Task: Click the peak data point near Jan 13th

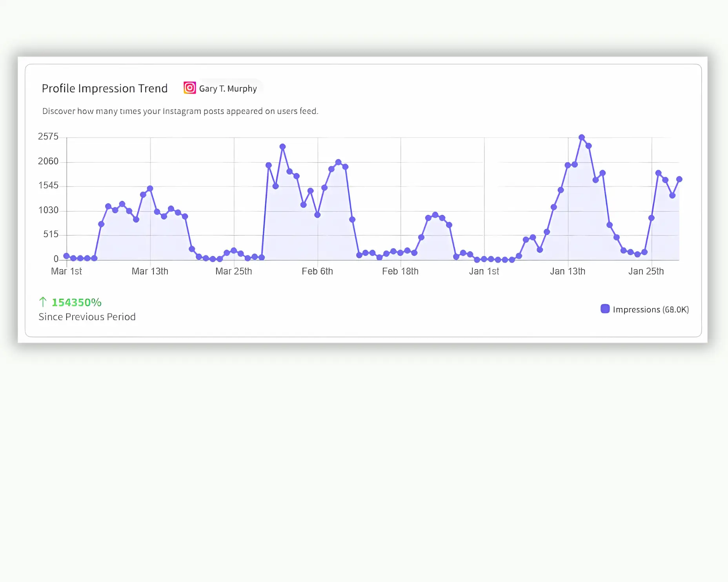Action: pyautogui.click(x=582, y=137)
